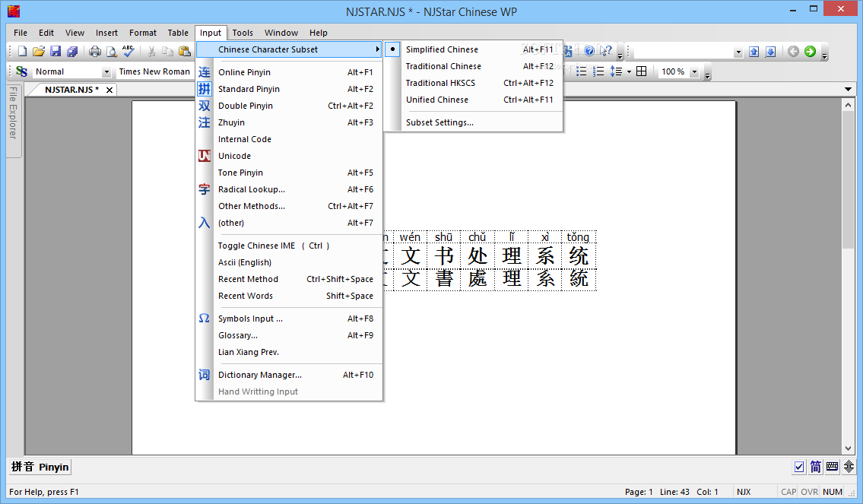Click the blue down-arrow icon

pyautogui.click(x=770, y=51)
